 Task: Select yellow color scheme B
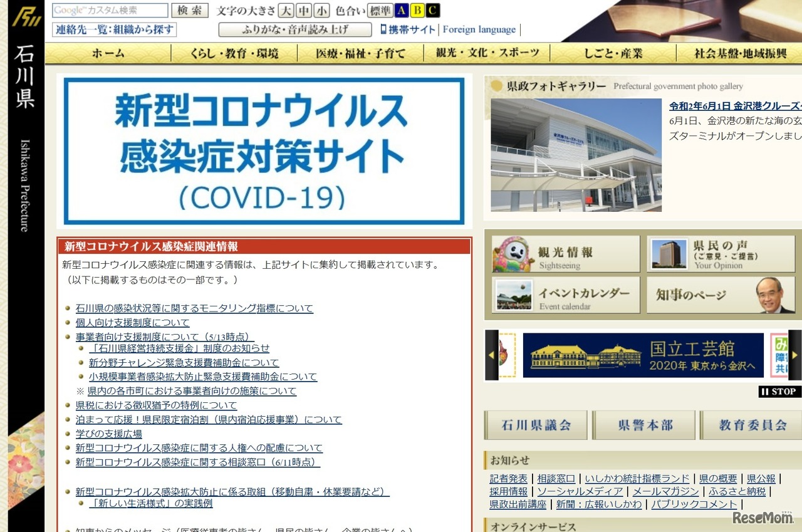(x=417, y=11)
